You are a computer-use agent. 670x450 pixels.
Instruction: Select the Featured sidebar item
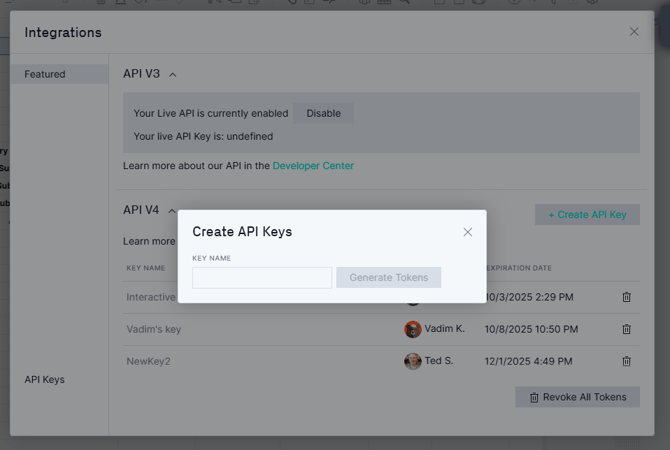pyautogui.click(x=59, y=74)
